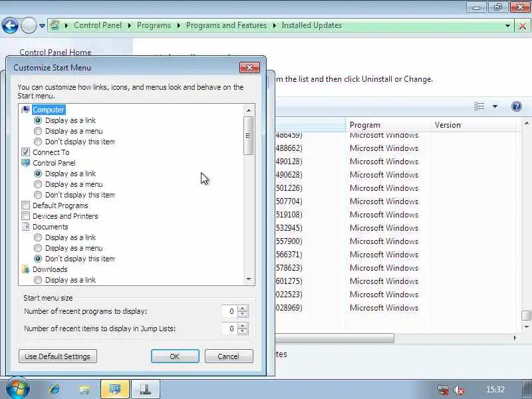Open Control Panel breadcrumb
Viewport: 532px width, 399px height.
click(98, 25)
